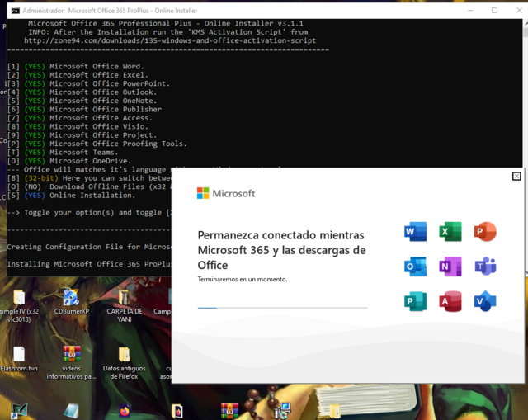528x420 pixels.
Task: Click the 'Toggle your option(s)' prompt line
Action: [x=89, y=213]
